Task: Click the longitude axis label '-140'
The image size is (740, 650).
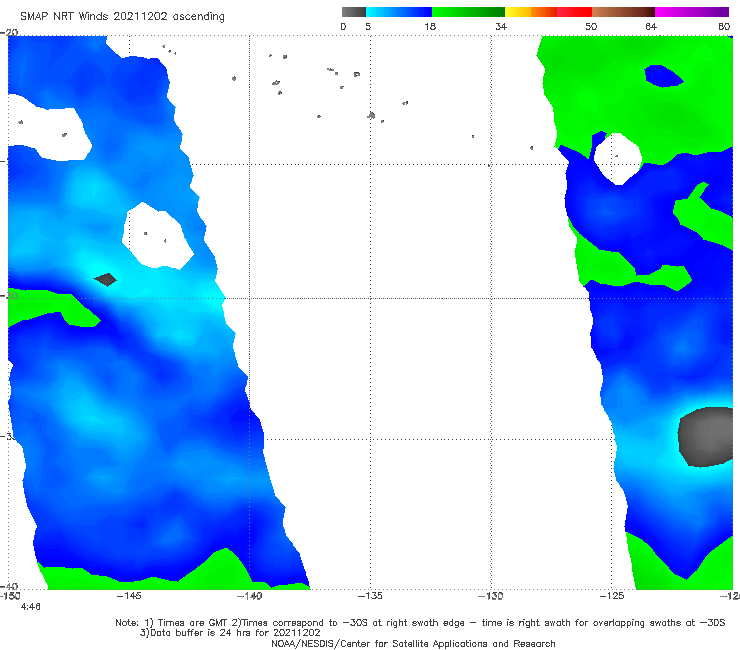Action: pyautogui.click(x=250, y=596)
